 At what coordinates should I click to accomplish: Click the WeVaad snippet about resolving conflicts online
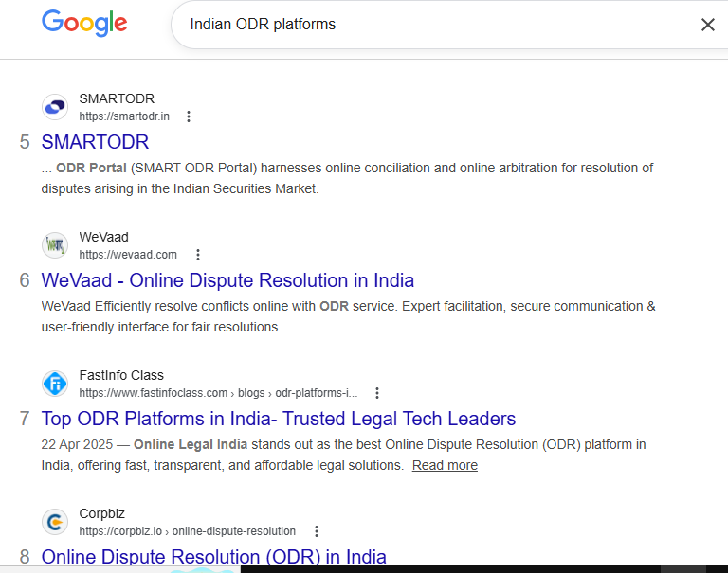348,316
